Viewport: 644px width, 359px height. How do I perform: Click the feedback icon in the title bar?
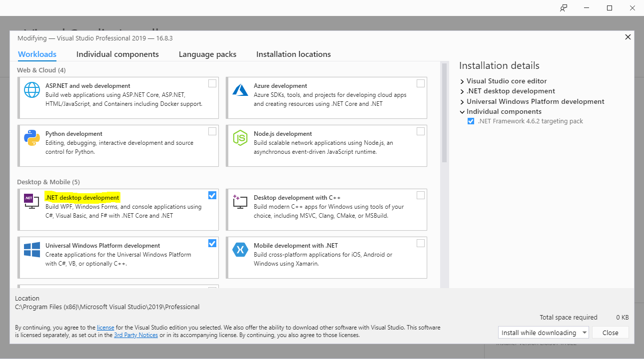point(564,8)
